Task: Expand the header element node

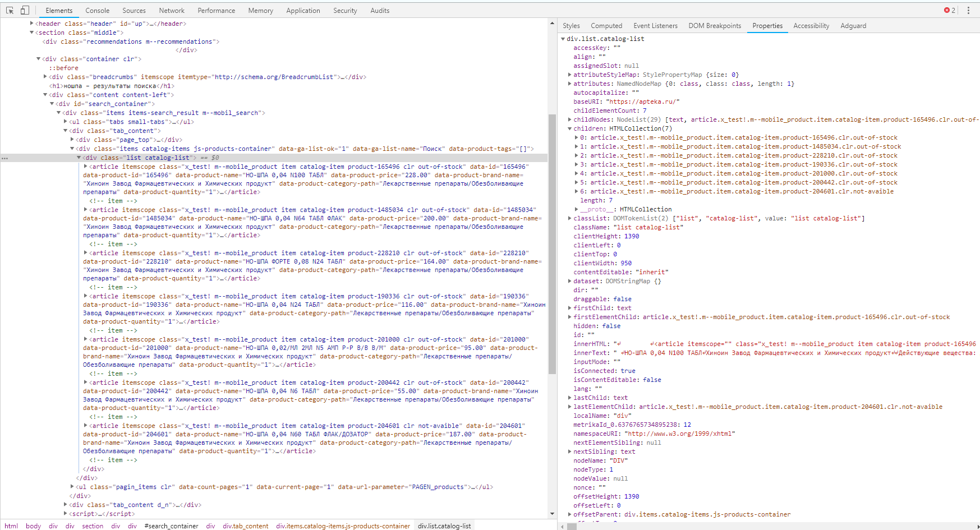Action: click(32, 24)
